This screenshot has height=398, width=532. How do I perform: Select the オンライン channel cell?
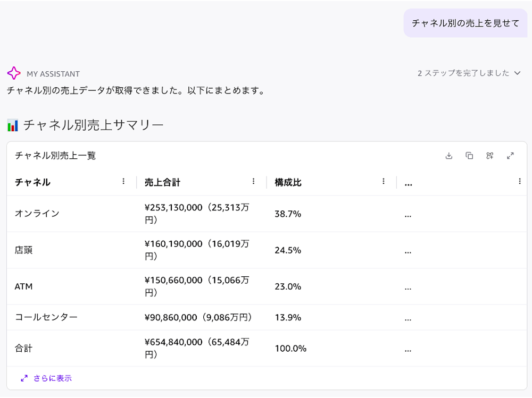click(x=37, y=214)
